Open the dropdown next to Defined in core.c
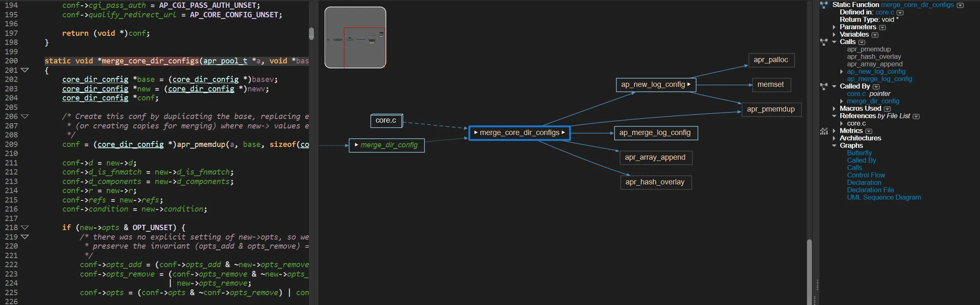The height and width of the screenshot is (305, 980). (x=900, y=13)
